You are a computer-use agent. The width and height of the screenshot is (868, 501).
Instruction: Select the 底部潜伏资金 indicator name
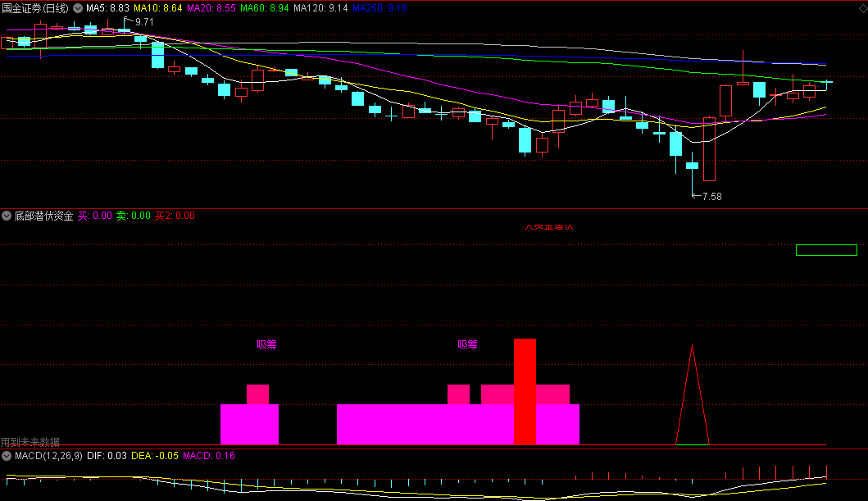click(43, 216)
